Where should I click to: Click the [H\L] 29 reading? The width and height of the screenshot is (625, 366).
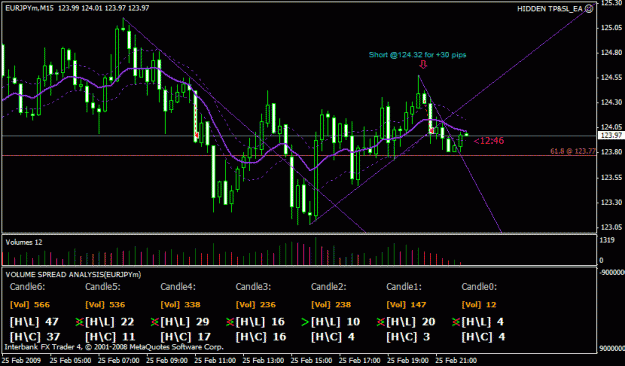[185, 322]
